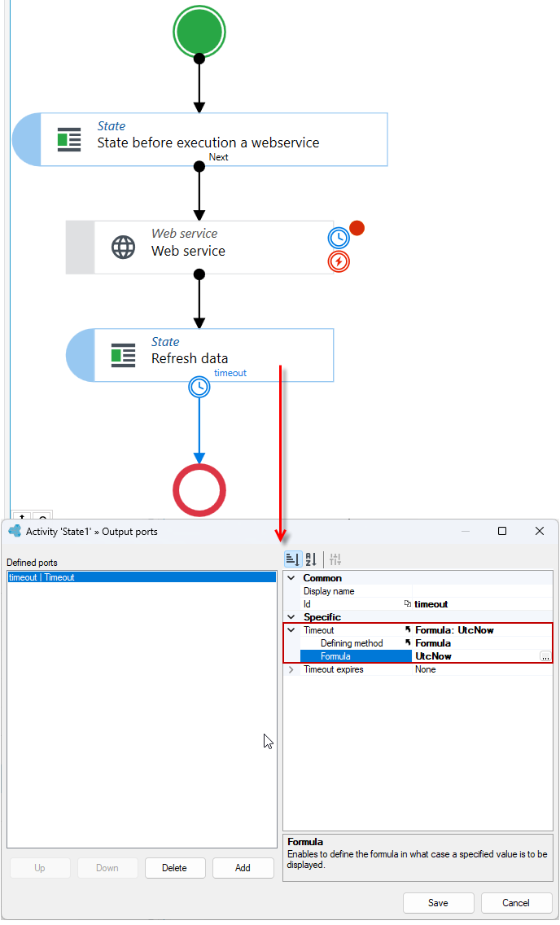This screenshot has height=925, width=560.
Task: Switch property grid to categorized view
Action: tap(293, 559)
